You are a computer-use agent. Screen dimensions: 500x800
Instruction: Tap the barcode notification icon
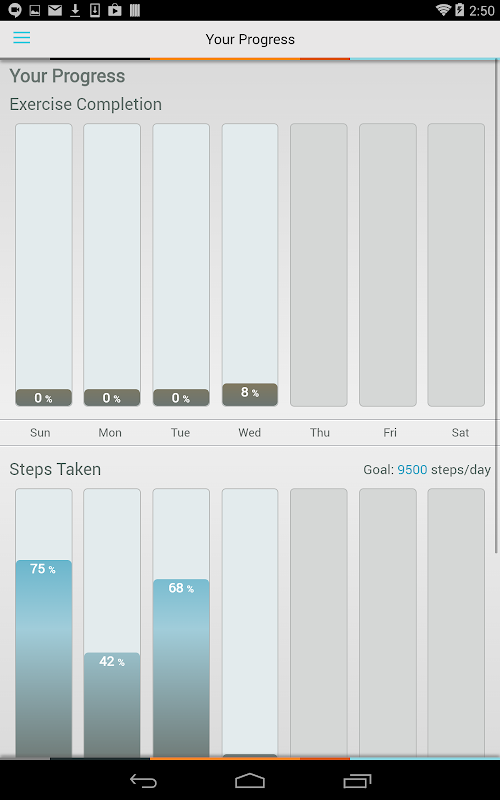coord(135,10)
